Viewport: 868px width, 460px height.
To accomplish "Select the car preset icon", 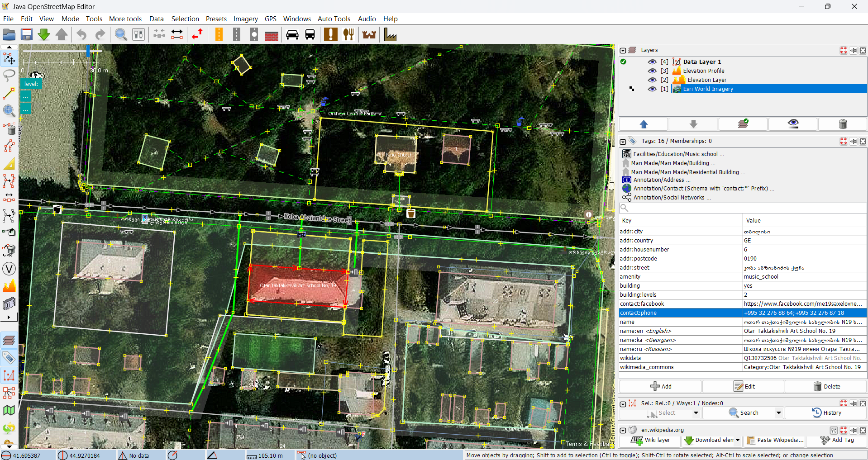I will pyautogui.click(x=292, y=35).
